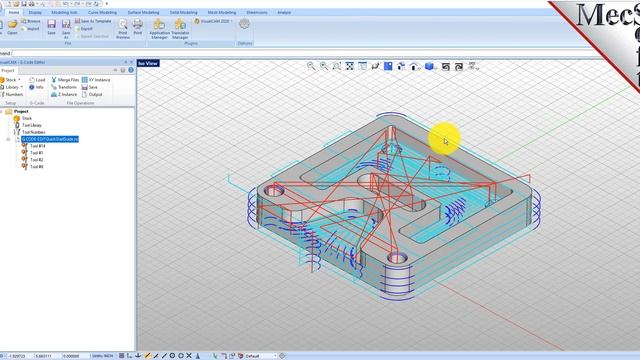Open the Curve Modeling ribbon tab

pos(102,13)
